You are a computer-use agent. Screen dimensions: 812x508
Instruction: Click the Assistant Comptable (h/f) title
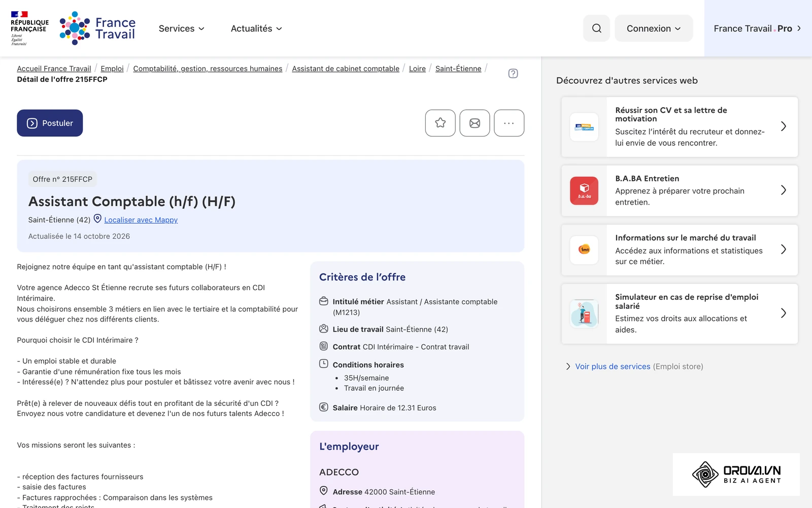click(x=132, y=202)
